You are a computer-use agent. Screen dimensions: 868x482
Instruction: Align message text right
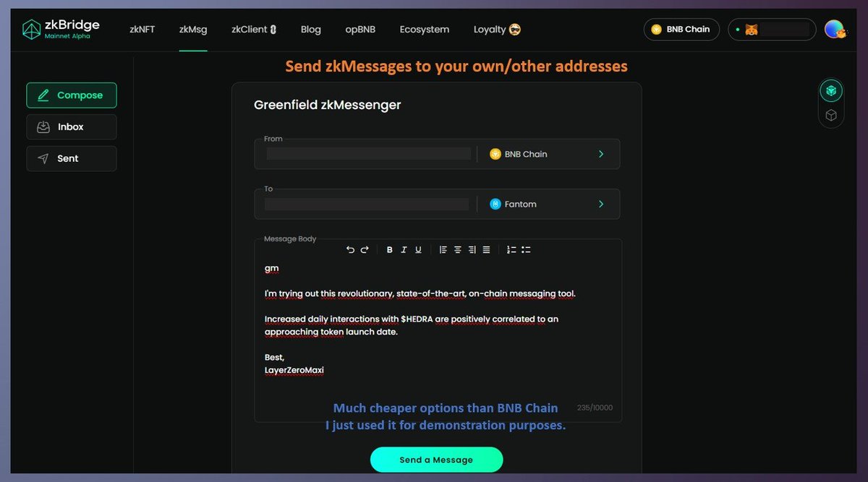tap(472, 249)
